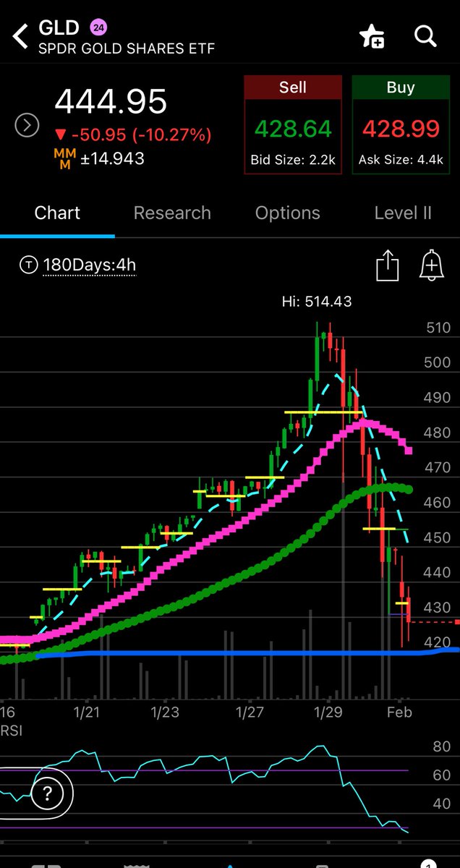
Task: Tap the RSI study label
Action: pyautogui.click(x=12, y=731)
